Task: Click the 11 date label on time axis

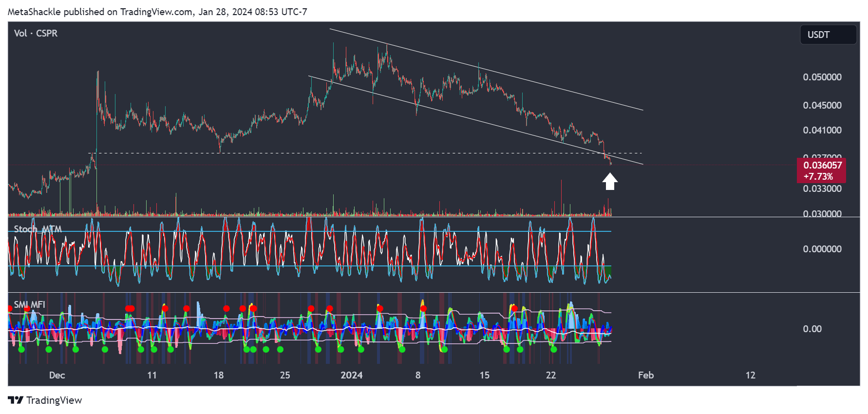Action: pyautogui.click(x=152, y=375)
